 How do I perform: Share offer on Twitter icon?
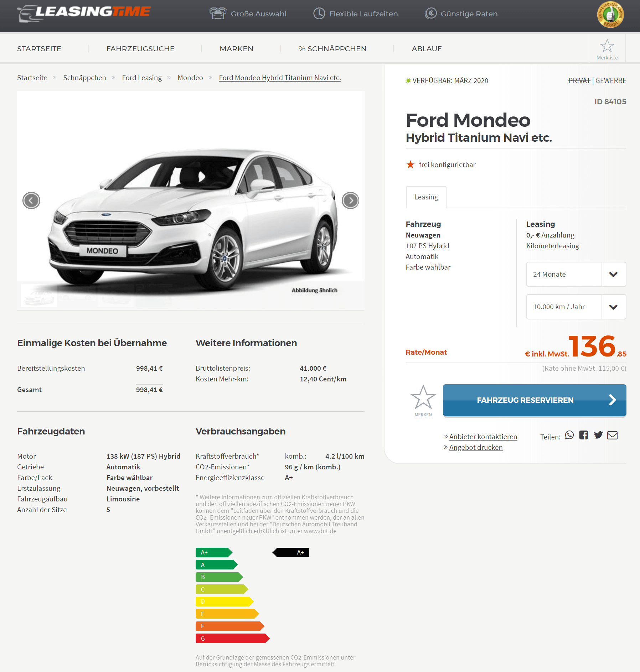click(x=598, y=435)
